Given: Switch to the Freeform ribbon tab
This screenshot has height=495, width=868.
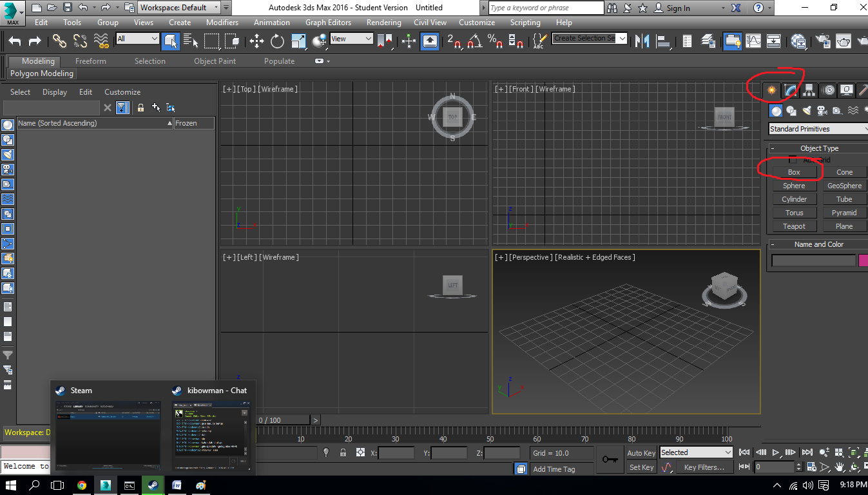Looking at the screenshot, I should click(x=91, y=61).
